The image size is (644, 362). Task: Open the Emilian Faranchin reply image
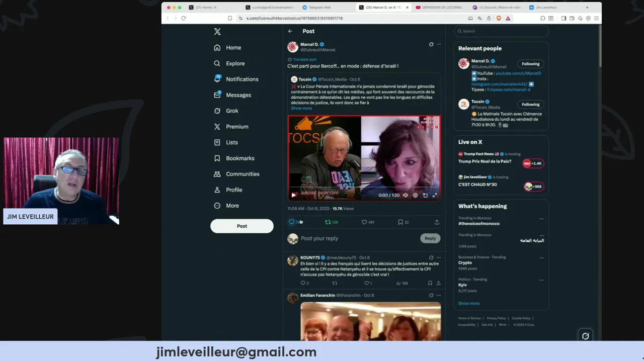click(x=371, y=321)
